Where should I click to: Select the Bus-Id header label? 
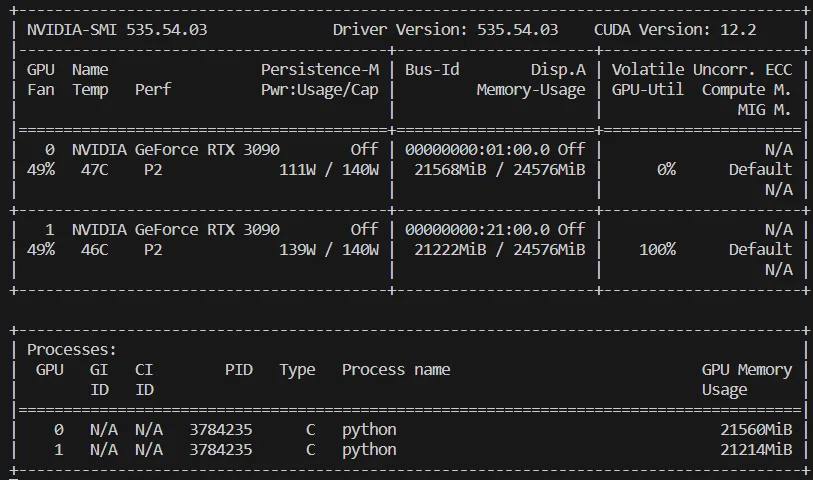[432, 69]
